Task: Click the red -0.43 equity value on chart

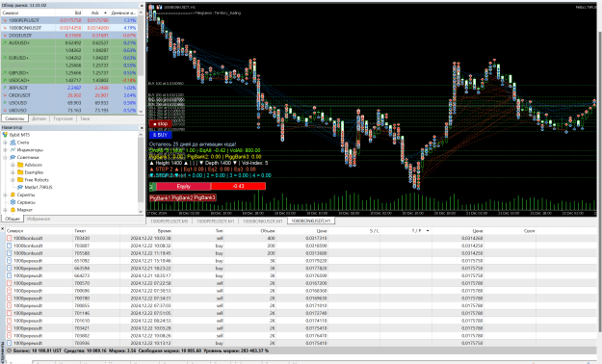Action: pyautogui.click(x=239, y=187)
